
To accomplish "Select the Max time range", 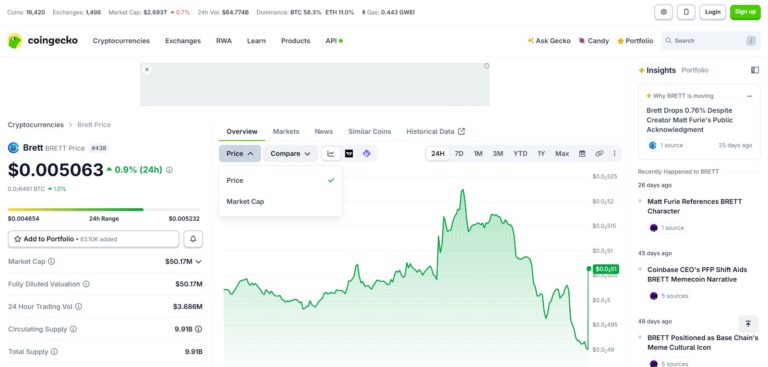I will coord(562,153).
